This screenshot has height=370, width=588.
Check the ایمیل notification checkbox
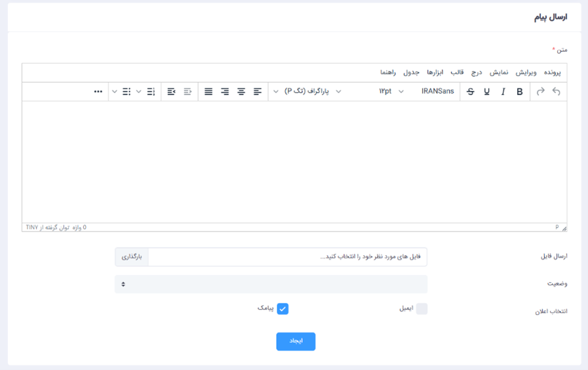pyautogui.click(x=421, y=309)
